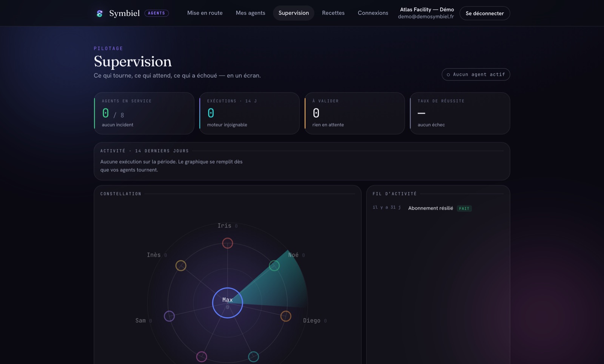Image resolution: width=604 pixels, height=364 pixels.
Task: Select the purple Sam agent node
Action: tap(169, 316)
